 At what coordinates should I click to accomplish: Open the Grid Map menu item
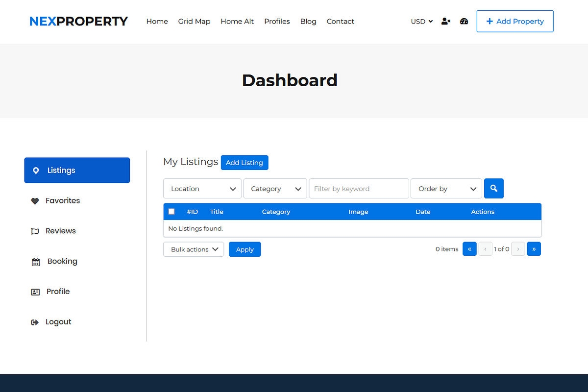tap(194, 21)
